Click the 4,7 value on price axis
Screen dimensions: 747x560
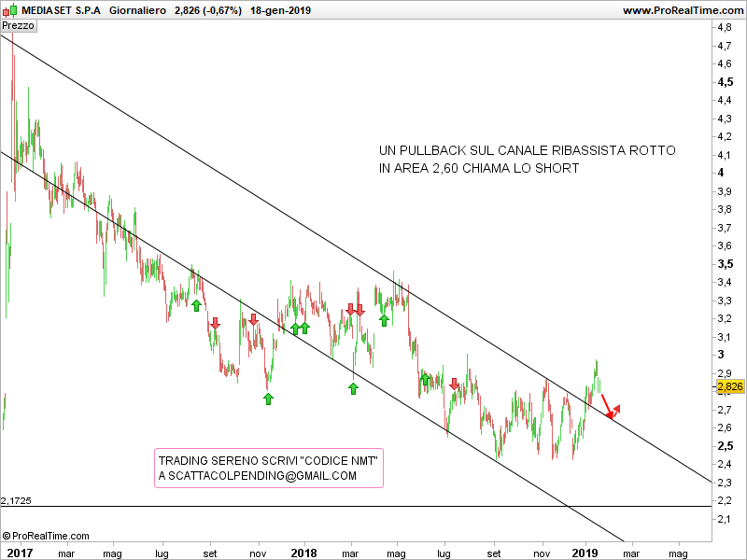(725, 46)
